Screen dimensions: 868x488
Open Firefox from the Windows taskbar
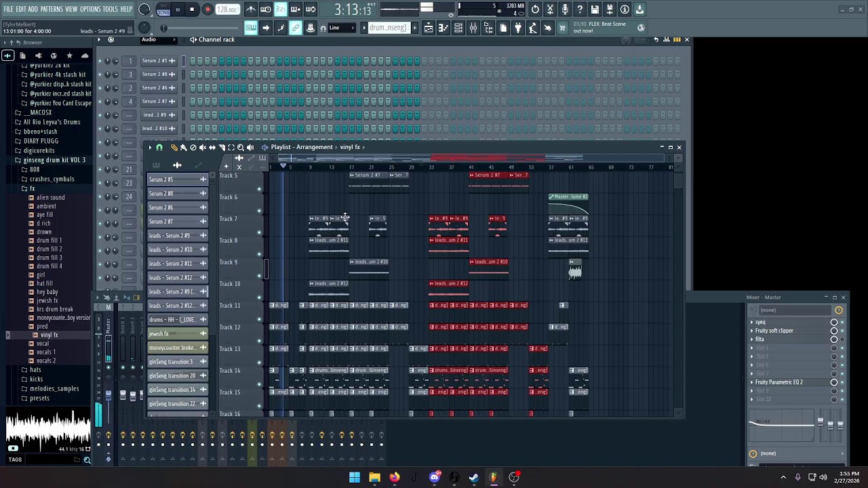point(395,477)
